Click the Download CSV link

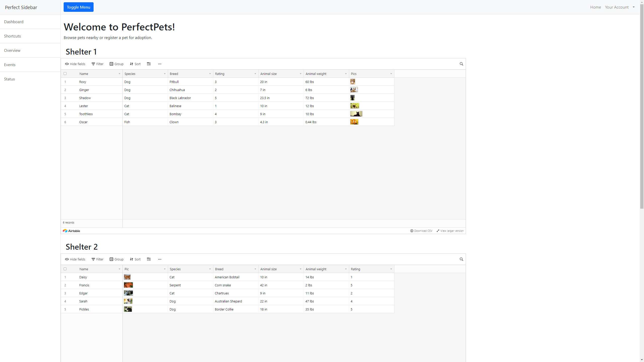pos(421,231)
